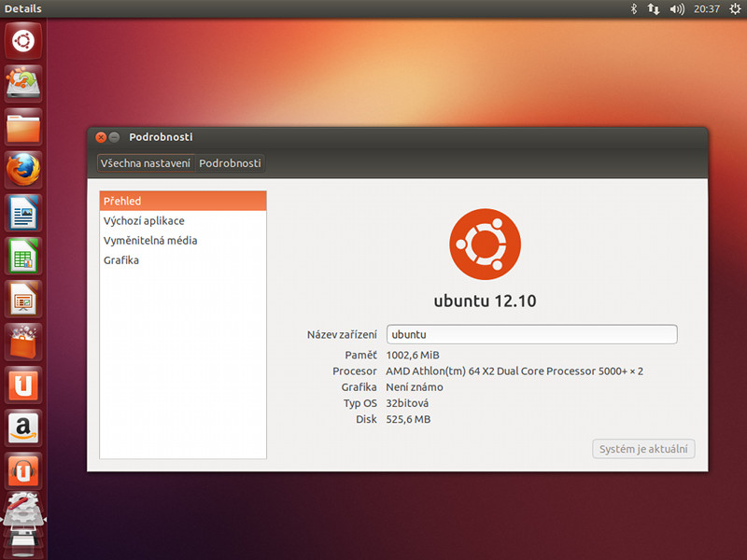Open System Settings gear and wrench icon
747x560 pixels.
click(x=23, y=510)
